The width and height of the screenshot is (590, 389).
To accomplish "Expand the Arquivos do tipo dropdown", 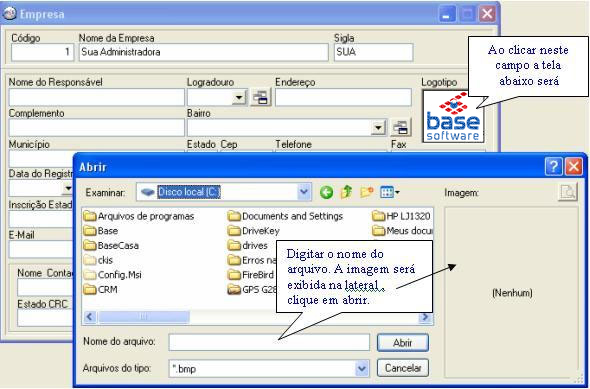I will point(362,368).
